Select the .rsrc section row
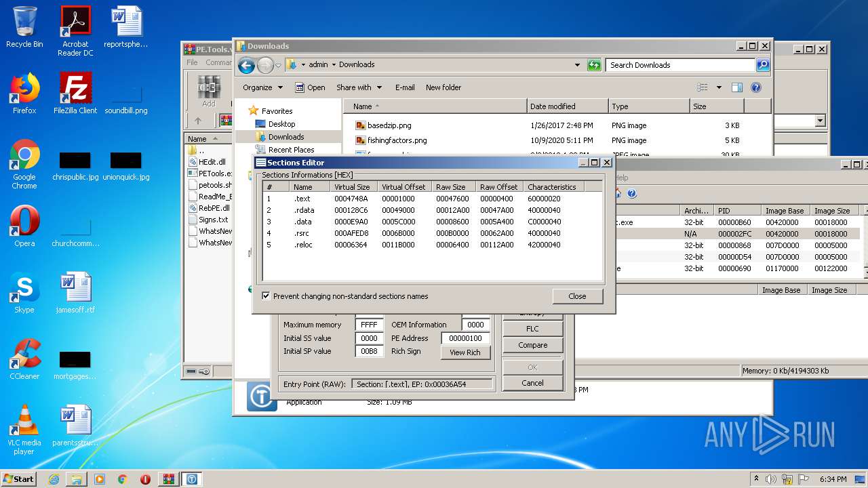868x488 pixels. tap(433, 233)
